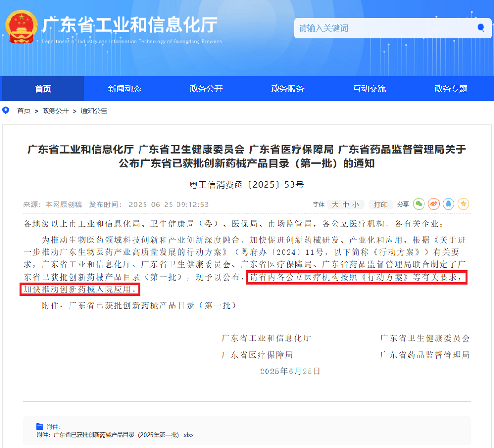The height and width of the screenshot is (448, 494).
Task: Click signature 广东省卫生健康委员会
Action: pyautogui.click(x=425, y=338)
